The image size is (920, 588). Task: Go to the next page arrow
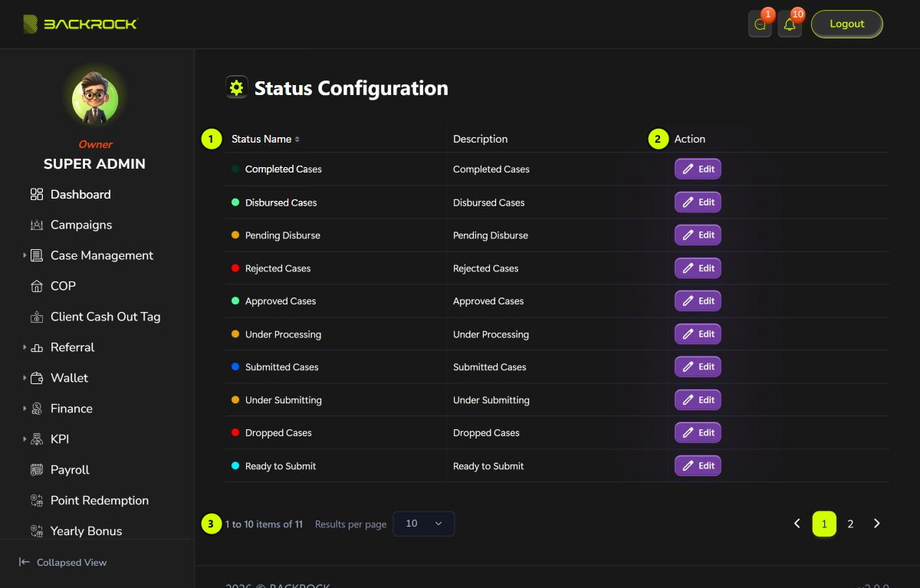[877, 524]
